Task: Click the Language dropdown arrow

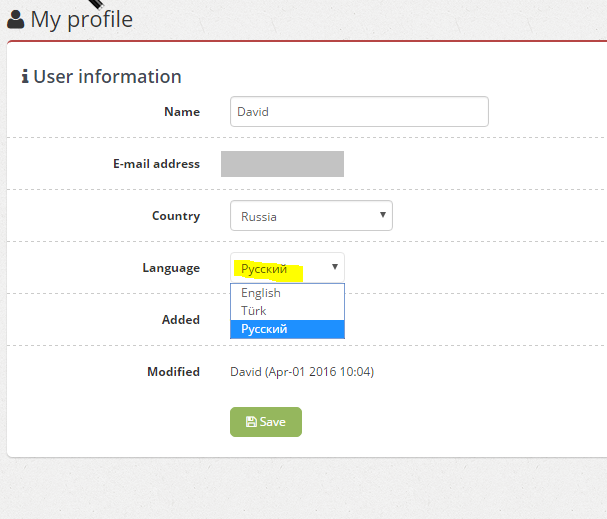Action: tap(335, 267)
